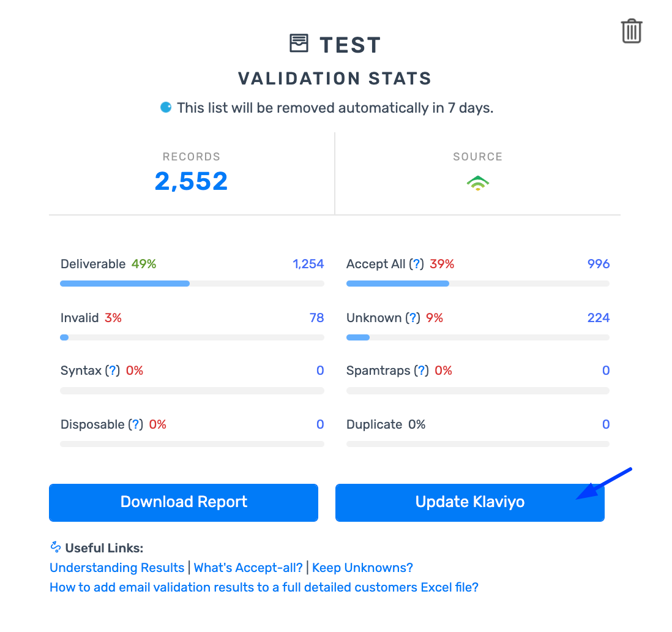The height and width of the screenshot is (632, 672).
Task: Click the 2,552 records count
Action: click(191, 181)
